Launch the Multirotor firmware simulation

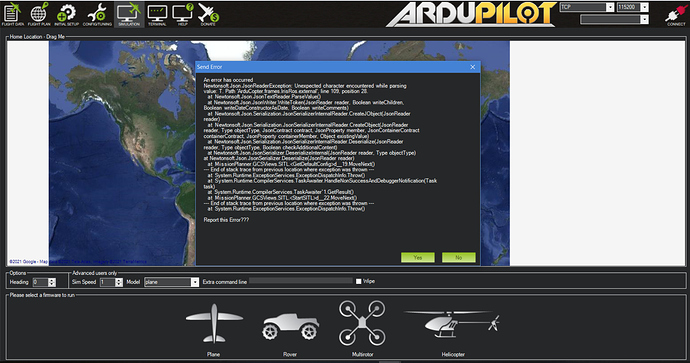click(x=362, y=328)
